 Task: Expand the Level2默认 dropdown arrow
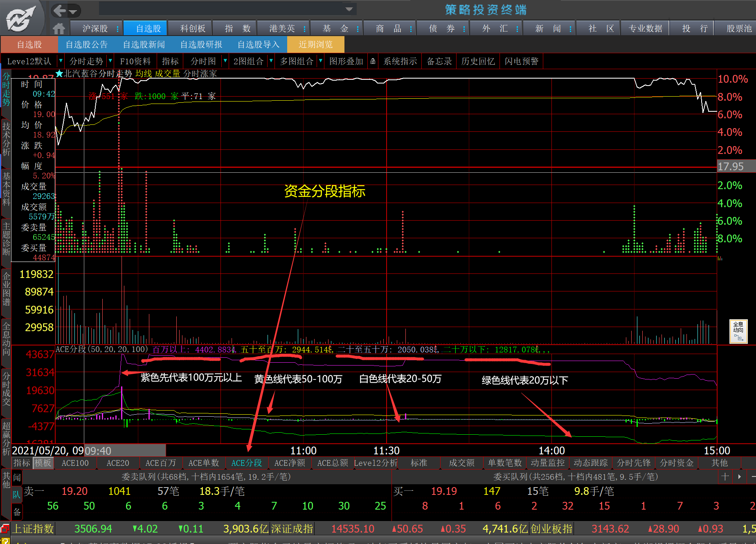tap(61, 61)
